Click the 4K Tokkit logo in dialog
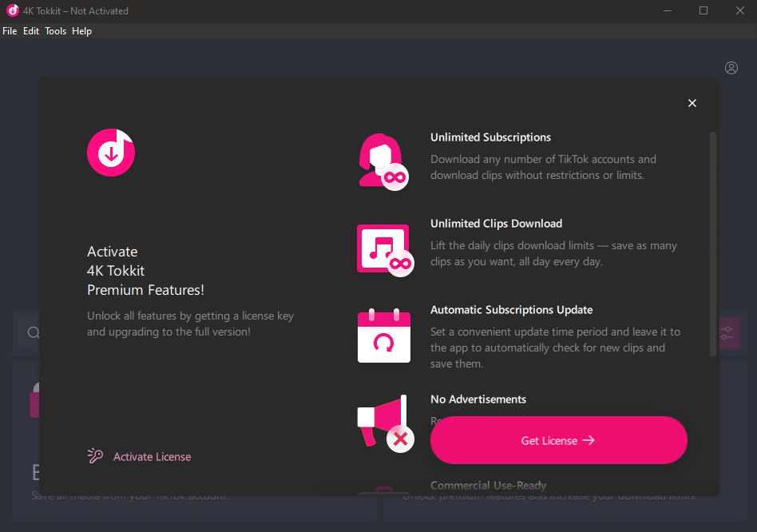 pos(111,153)
